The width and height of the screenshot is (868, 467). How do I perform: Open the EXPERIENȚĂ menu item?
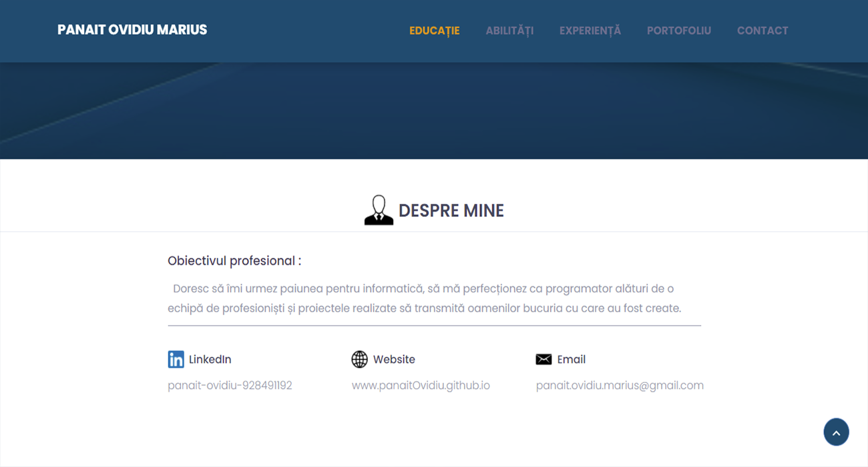pyautogui.click(x=590, y=31)
